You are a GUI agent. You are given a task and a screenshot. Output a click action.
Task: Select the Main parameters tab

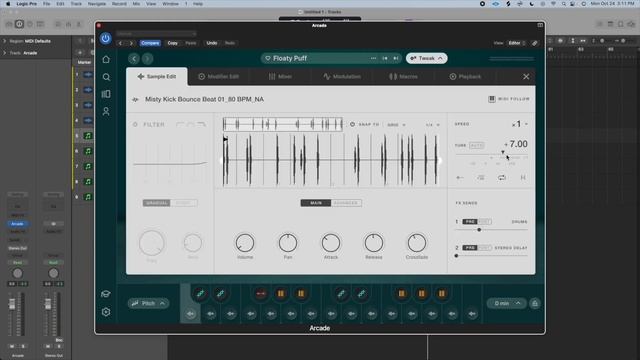316,203
